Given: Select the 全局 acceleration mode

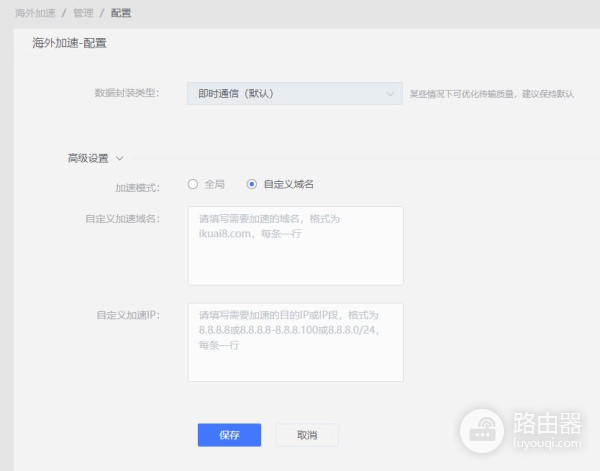Looking at the screenshot, I should point(193,184).
